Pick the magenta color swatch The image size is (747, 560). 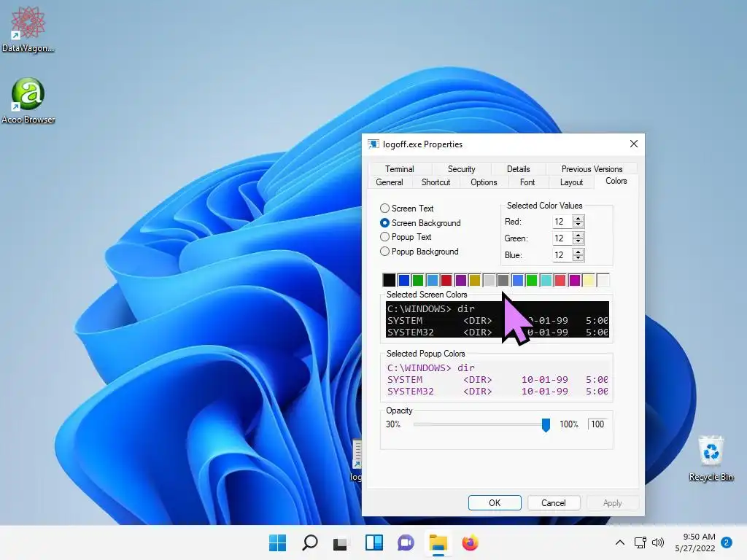click(575, 280)
